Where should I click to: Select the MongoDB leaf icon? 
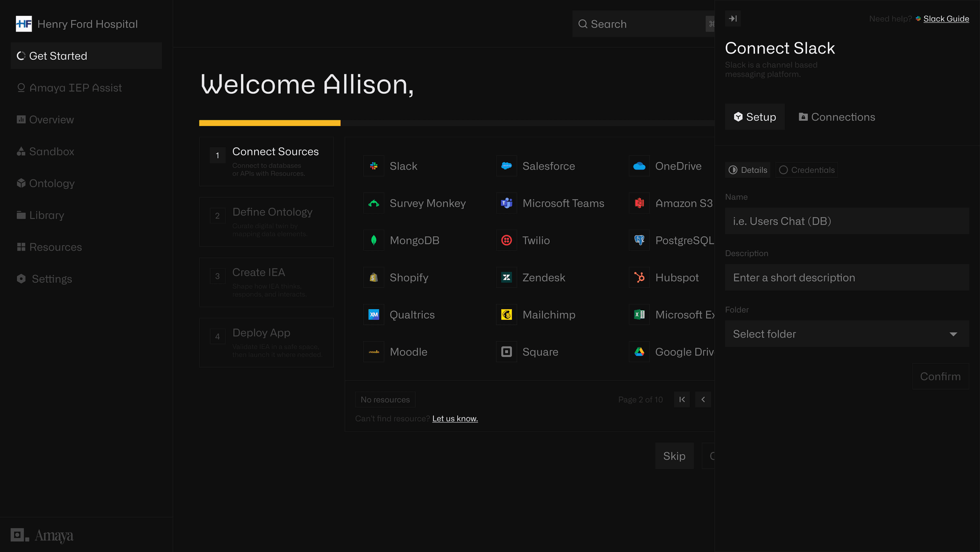point(374,240)
